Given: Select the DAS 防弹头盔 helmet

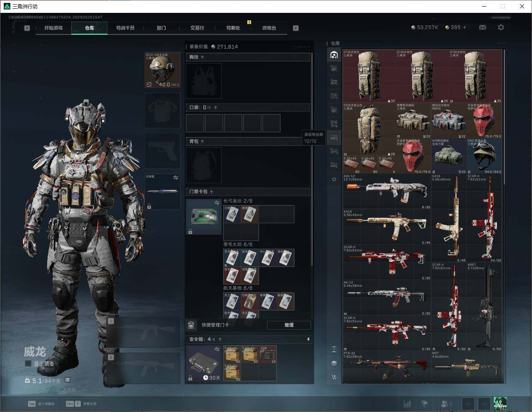Looking at the screenshot, I should (485, 156).
